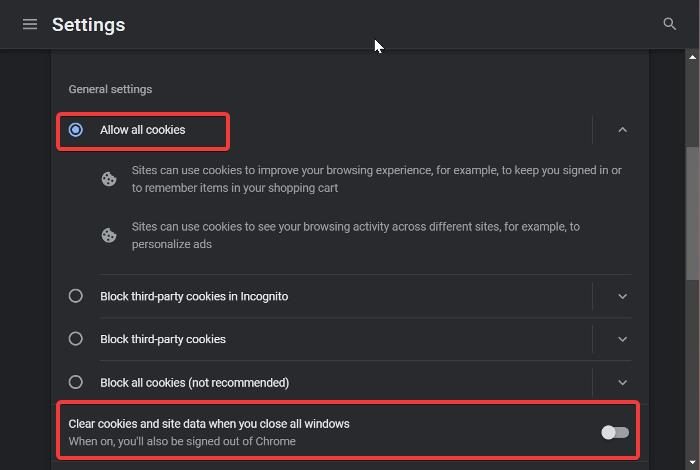Viewport: 700px width, 470px height.
Task: Select Block third-party cookies in Incognito radio
Action: click(75, 296)
